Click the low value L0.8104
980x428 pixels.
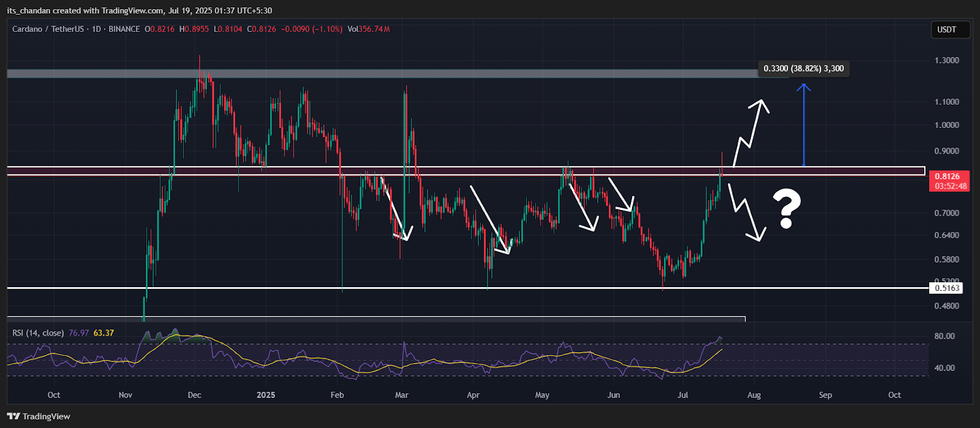[228, 29]
